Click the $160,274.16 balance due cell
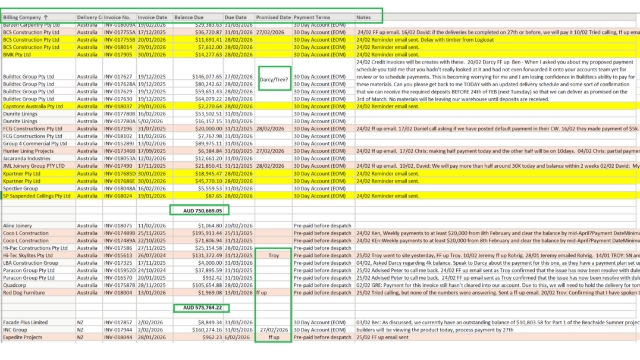 pos(198,330)
